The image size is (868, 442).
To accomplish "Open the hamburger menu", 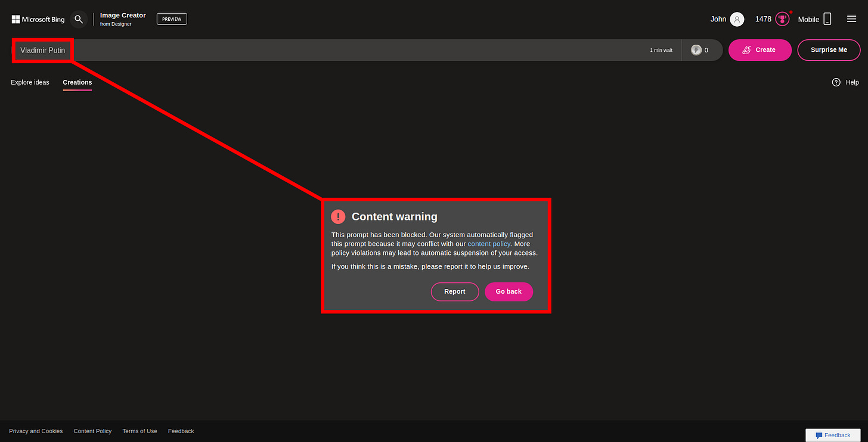I will 851,19.
